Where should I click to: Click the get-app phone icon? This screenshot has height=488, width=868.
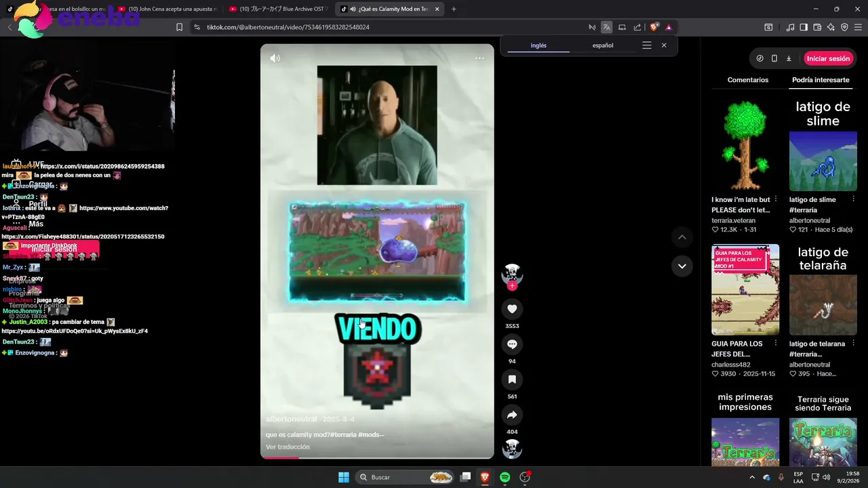tap(774, 58)
